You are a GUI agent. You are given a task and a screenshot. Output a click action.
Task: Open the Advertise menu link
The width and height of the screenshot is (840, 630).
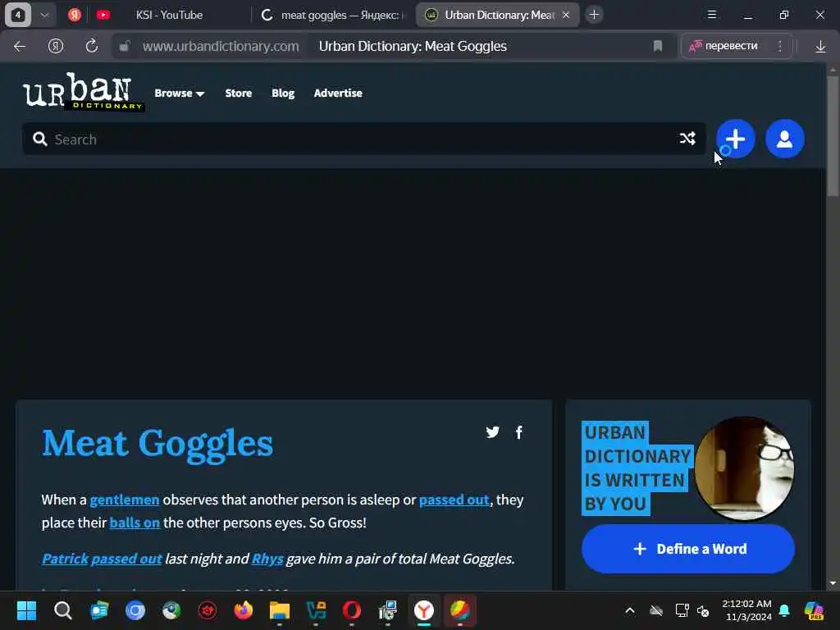tap(338, 94)
